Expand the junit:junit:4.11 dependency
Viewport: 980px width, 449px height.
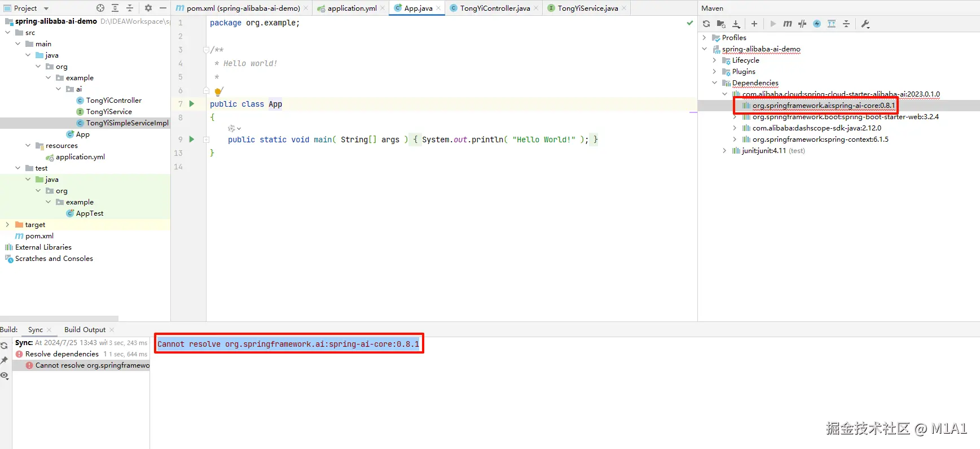click(724, 151)
